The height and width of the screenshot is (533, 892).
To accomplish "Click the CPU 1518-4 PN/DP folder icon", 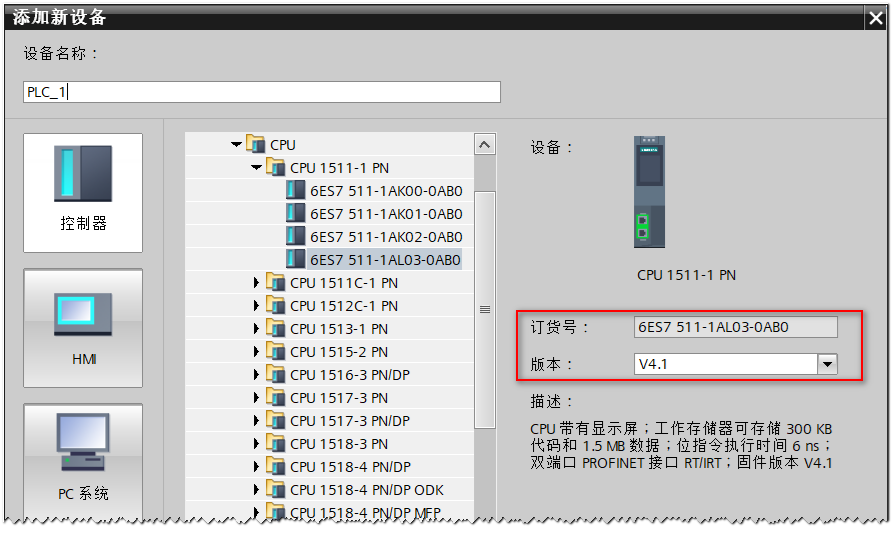I will (276, 466).
